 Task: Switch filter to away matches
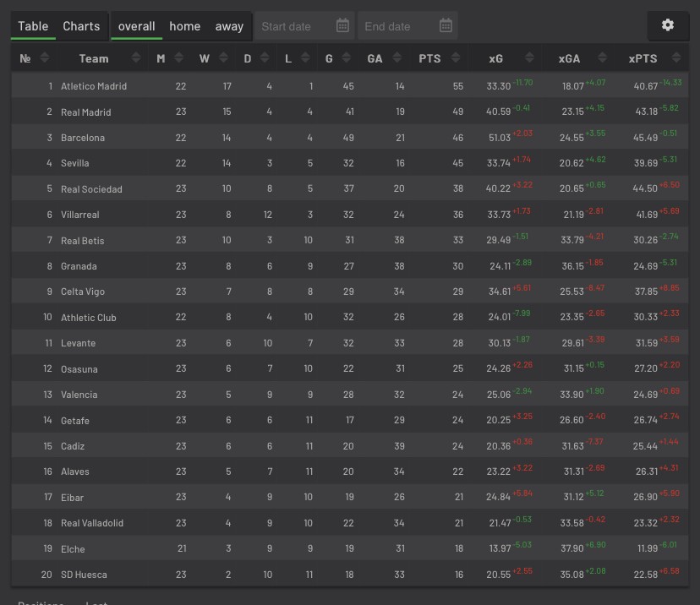coord(229,26)
